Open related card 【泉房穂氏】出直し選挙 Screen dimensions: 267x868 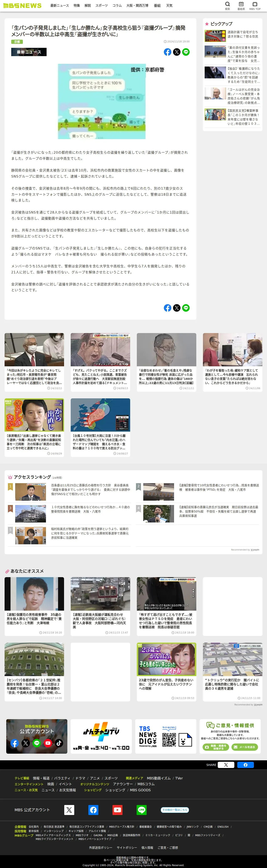point(34,428)
